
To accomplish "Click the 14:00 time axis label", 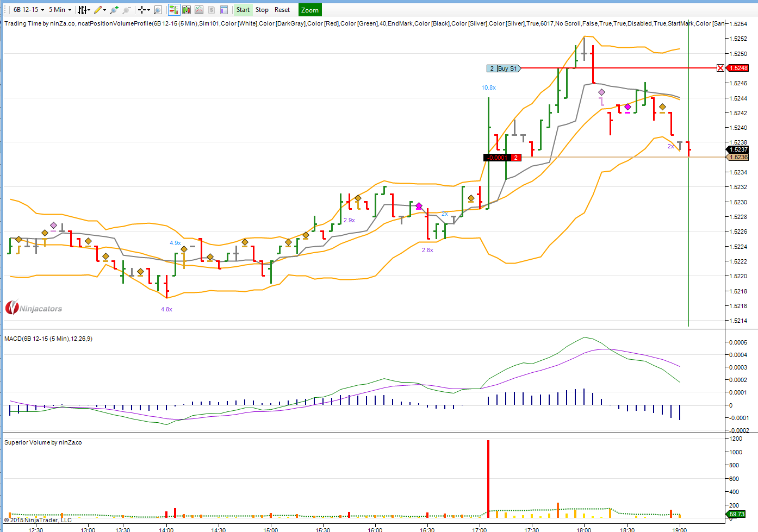I will click(166, 529).
